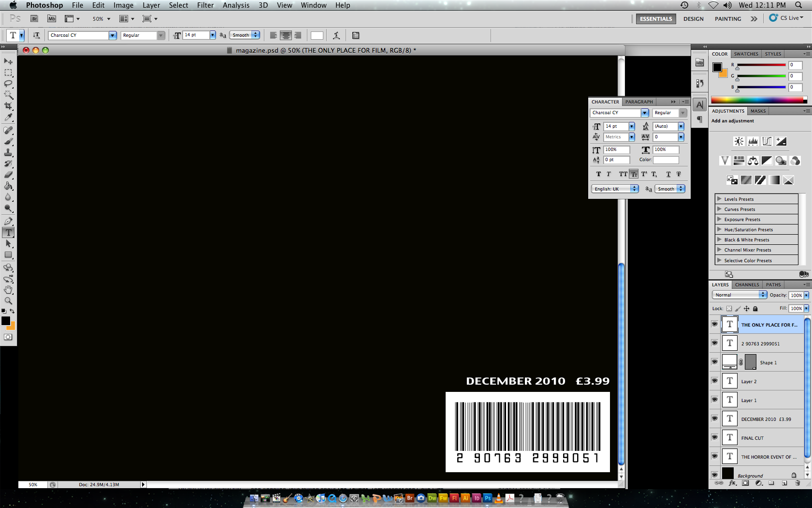The width and height of the screenshot is (812, 508).
Task: Switch to the Essentials workspace
Action: point(656,19)
